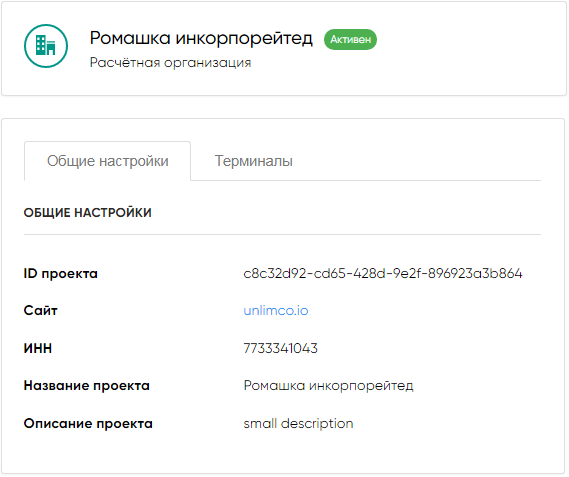Click the green Активен status badge
The image size is (569, 477).
[x=350, y=39]
